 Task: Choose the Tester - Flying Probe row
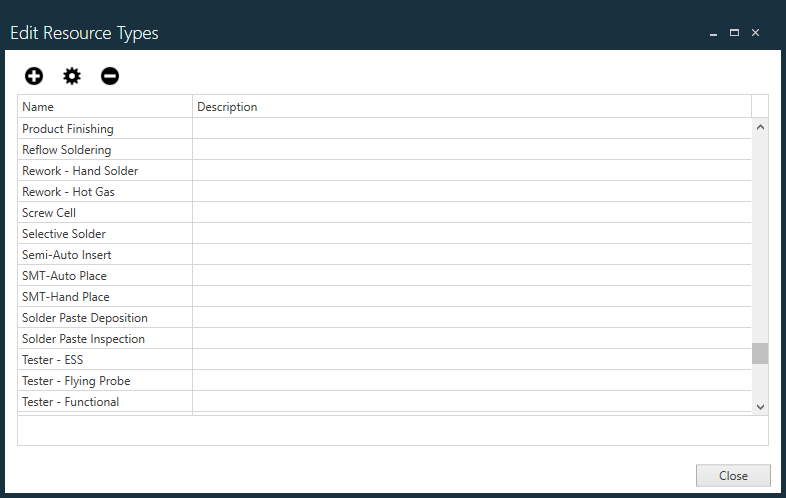click(x=76, y=381)
